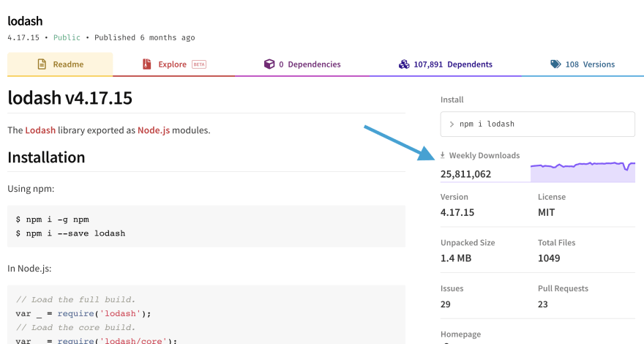The width and height of the screenshot is (644, 344).
Task: Click the Dependents stacked cubes icon
Action: pos(404,64)
